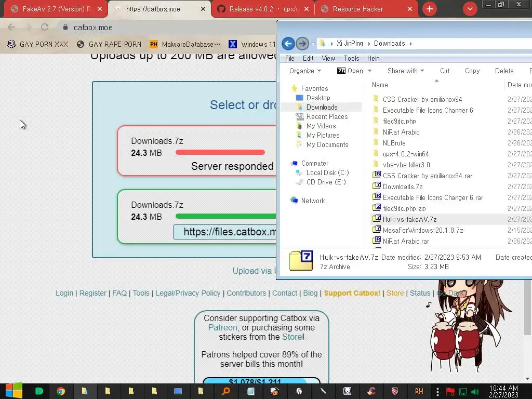Open the File menu in Explorer

point(289,58)
